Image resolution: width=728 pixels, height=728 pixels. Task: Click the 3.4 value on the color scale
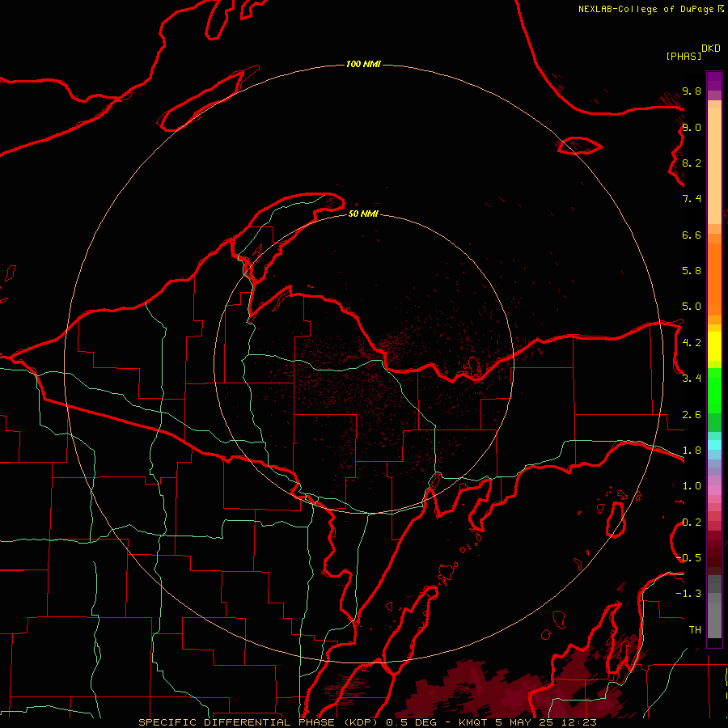(692, 379)
